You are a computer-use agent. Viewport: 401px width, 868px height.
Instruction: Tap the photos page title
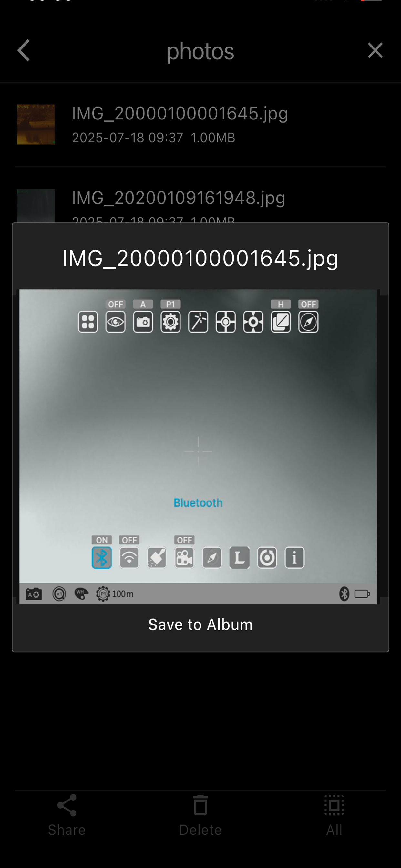click(x=200, y=51)
